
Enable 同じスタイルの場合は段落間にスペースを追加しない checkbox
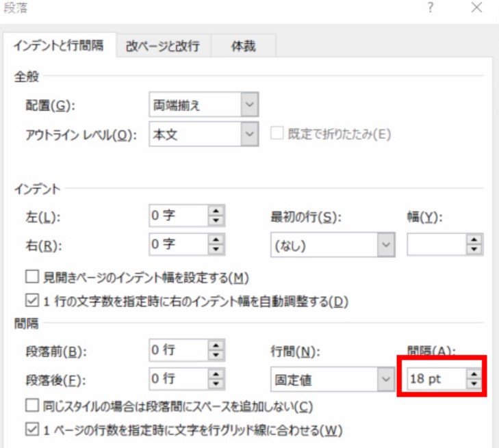click(x=30, y=406)
